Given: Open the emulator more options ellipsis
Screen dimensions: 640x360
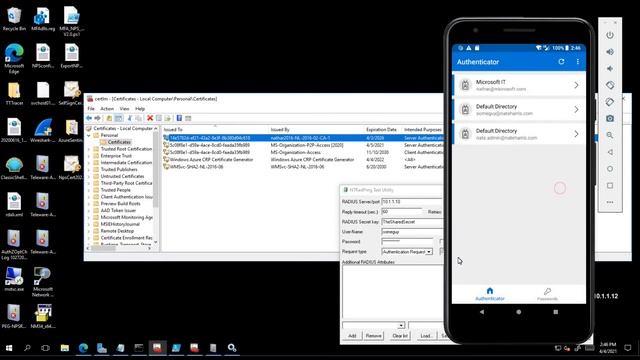Looking at the screenshot, I should pos(610,202).
